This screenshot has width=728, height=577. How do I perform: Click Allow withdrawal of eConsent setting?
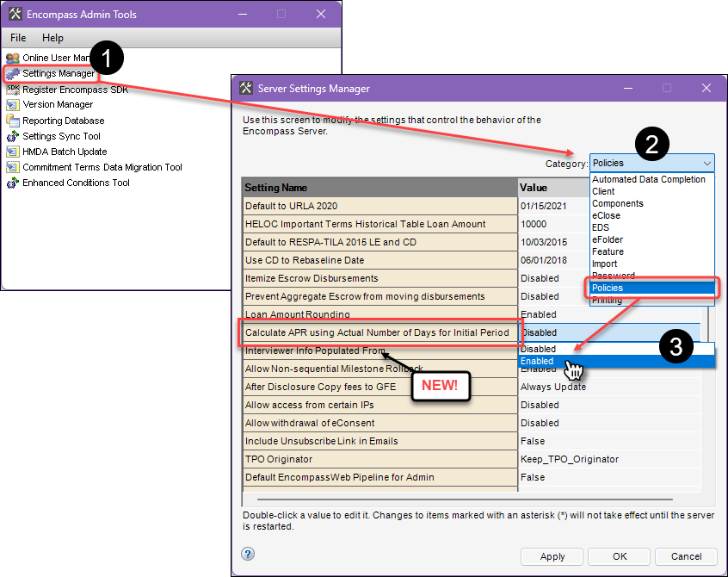tap(380, 423)
